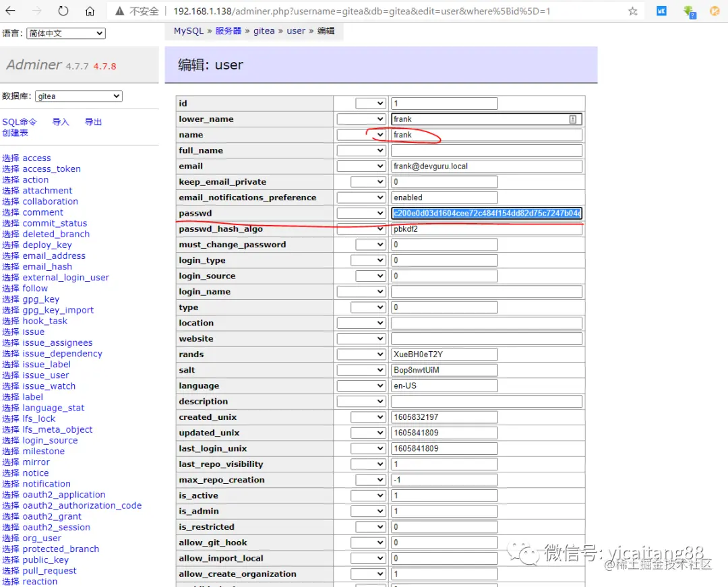This screenshot has height=587, width=728.
Task: Click the passwd_hash_algo field pbkdf2
Action: point(487,229)
